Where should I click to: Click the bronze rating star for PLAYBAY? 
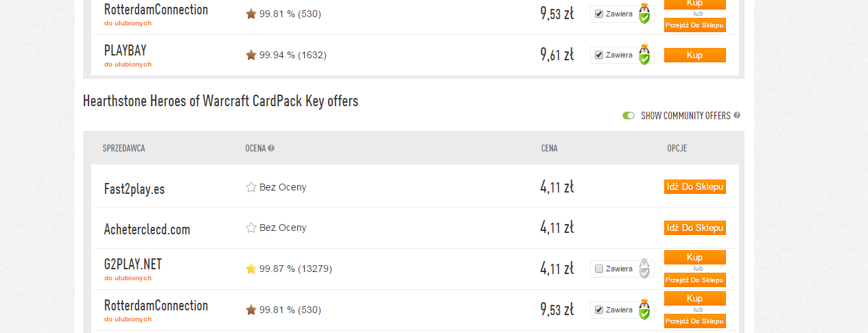coord(251,55)
